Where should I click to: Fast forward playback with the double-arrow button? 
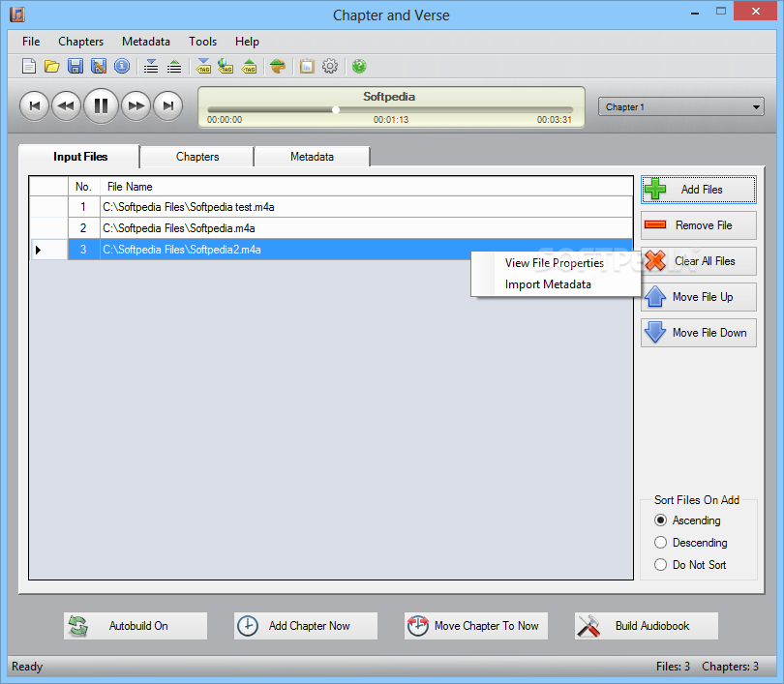[136, 105]
